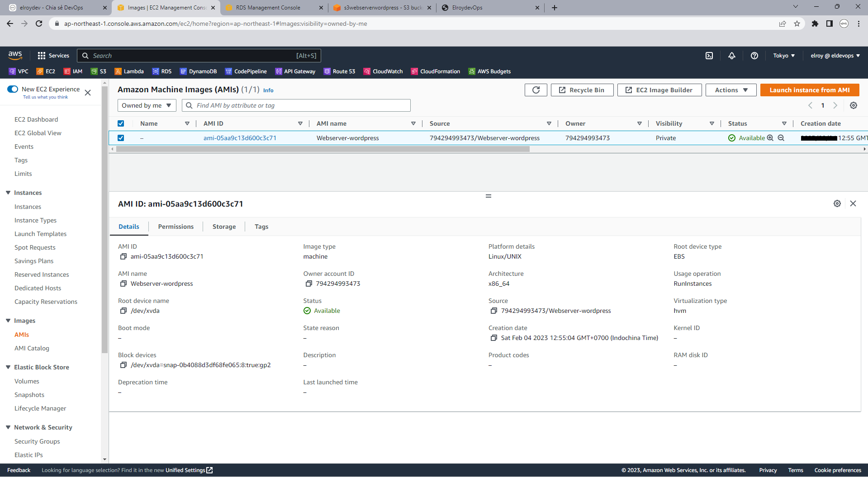Open the Lambda shortcut in favorites bar
Image resolution: width=868 pixels, height=477 pixels.
point(129,71)
